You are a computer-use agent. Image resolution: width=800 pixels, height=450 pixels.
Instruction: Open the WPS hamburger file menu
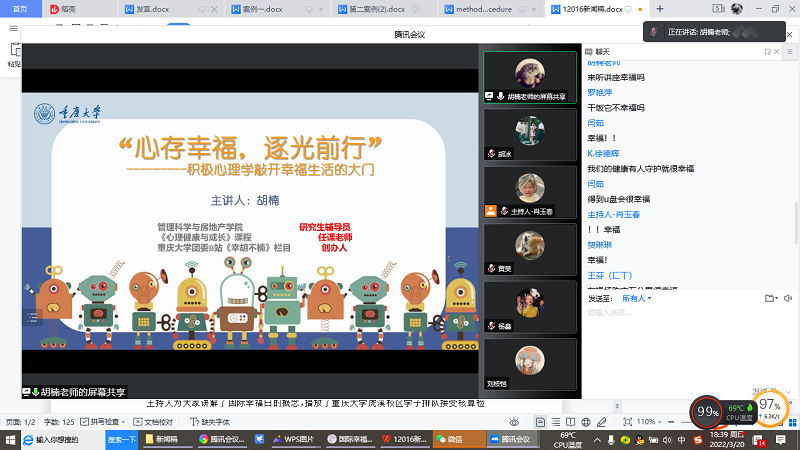coord(13,28)
